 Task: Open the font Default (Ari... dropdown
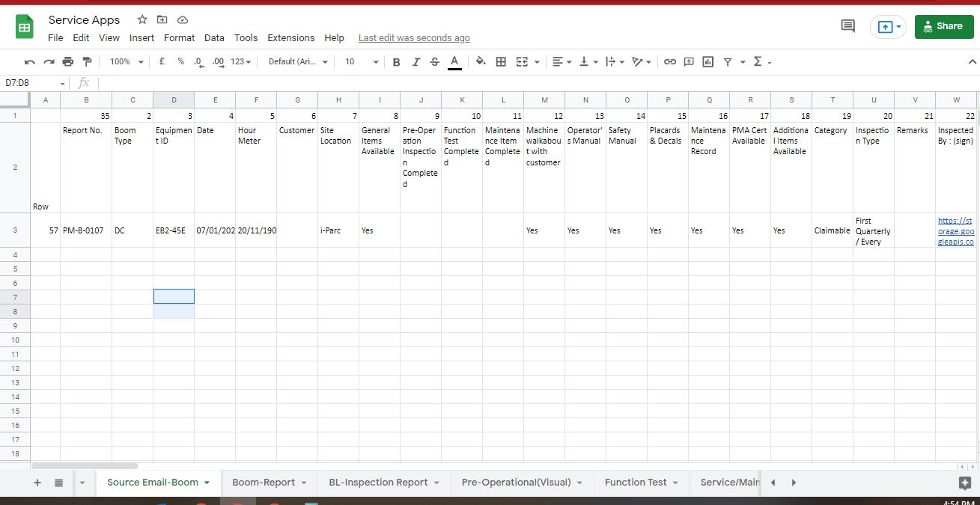tap(298, 62)
